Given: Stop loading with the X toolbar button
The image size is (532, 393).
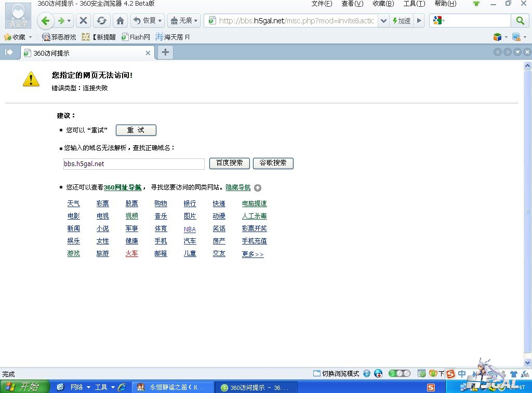Looking at the screenshot, I should pyautogui.click(x=83, y=21).
